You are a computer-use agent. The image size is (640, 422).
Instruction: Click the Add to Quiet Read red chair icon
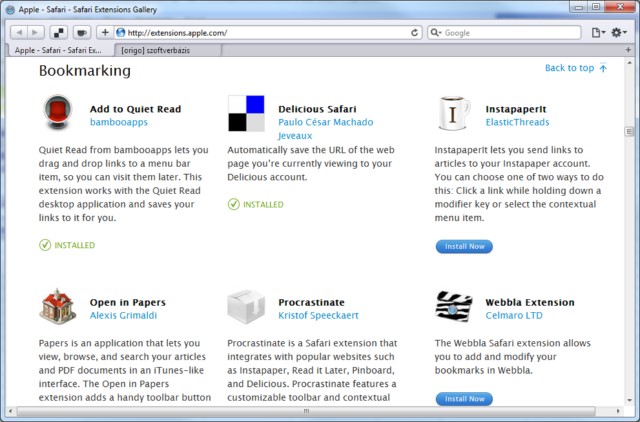point(58,112)
